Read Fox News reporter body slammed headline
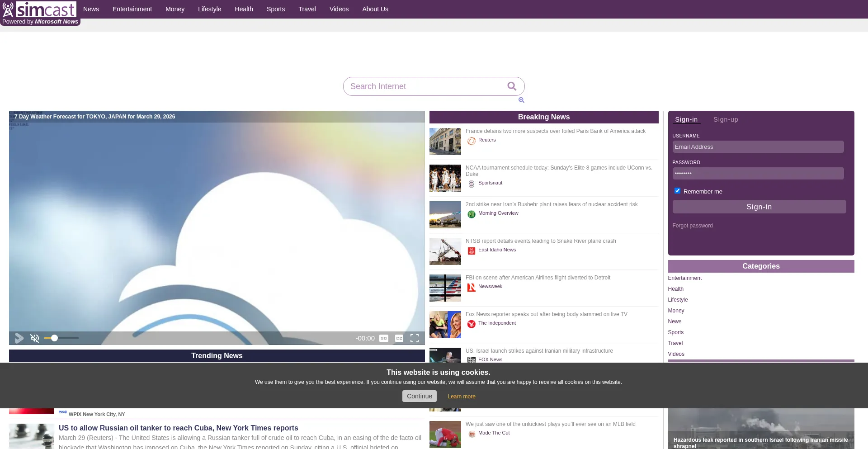The height and width of the screenshot is (449, 868). [547, 314]
